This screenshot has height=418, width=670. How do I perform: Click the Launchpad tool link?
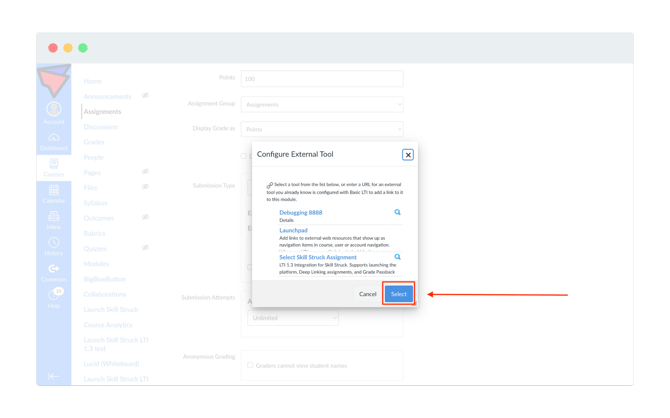tap(294, 230)
